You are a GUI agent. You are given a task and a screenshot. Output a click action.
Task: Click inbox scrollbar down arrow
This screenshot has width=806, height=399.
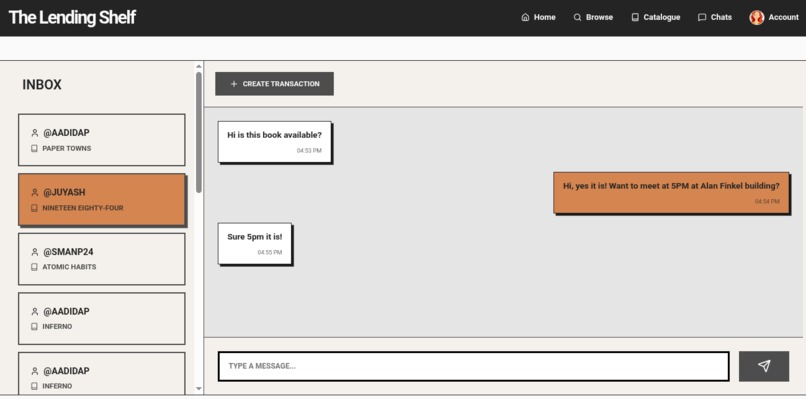[199, 389]
